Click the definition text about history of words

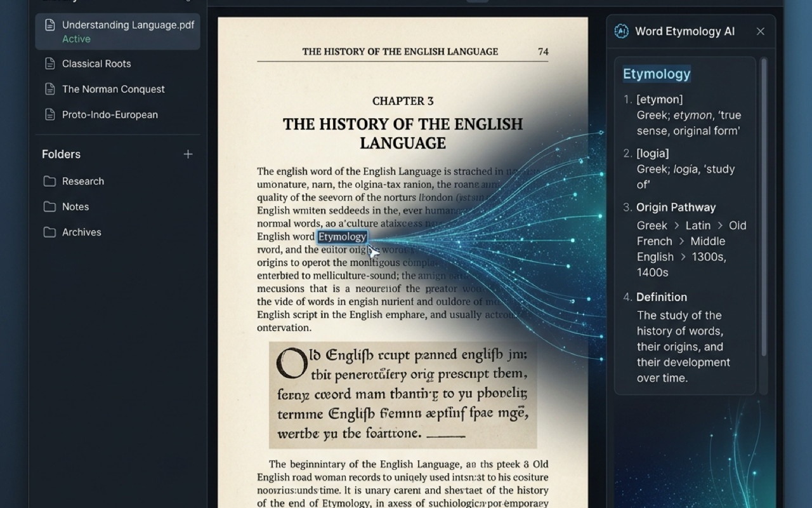(683, 347)
